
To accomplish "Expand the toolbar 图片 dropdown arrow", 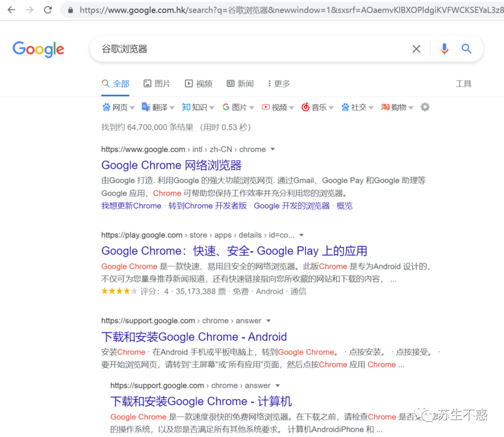I will click(x=252, y=108).
